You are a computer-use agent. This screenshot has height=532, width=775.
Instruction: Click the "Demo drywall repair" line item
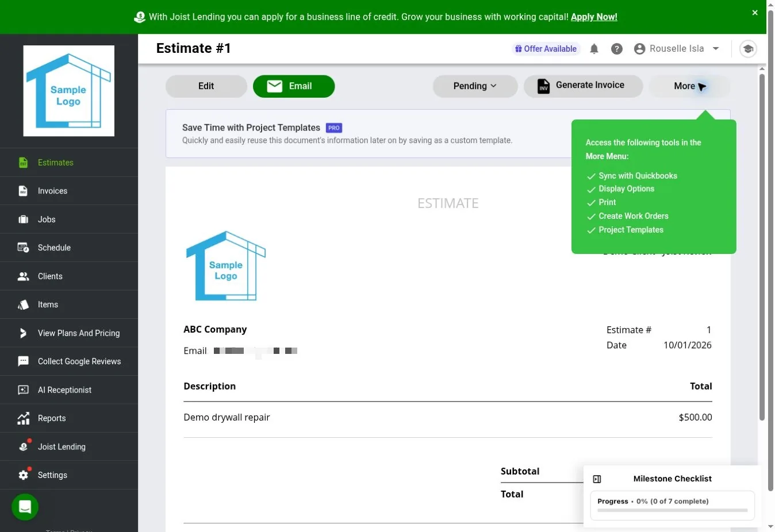[227, 417]
